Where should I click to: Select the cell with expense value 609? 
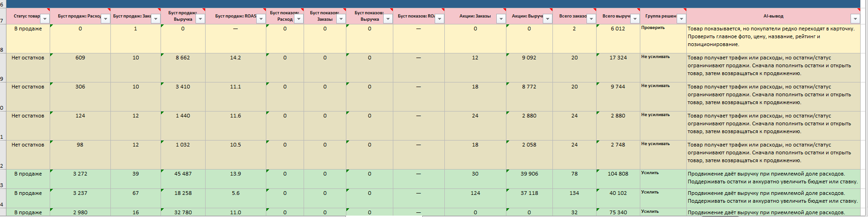point(80,68)
